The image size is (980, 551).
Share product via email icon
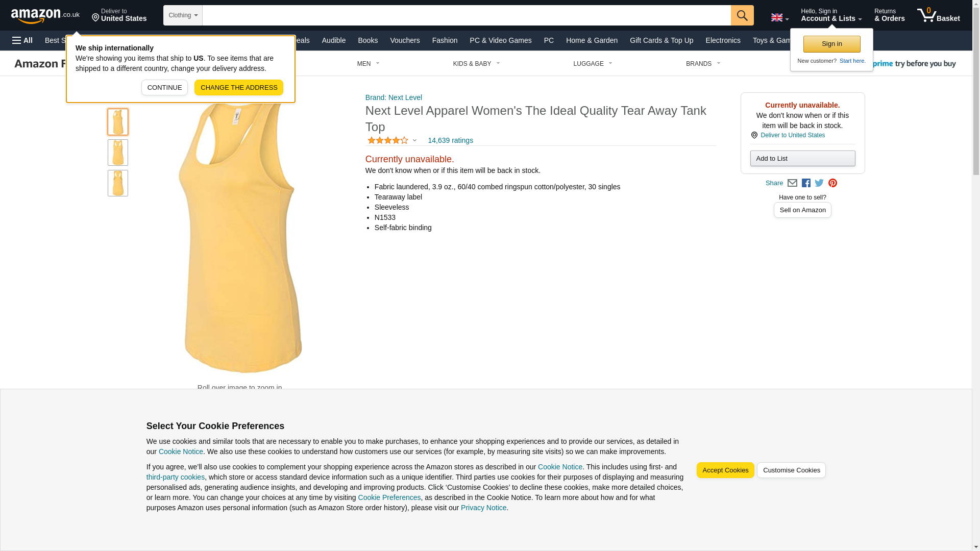(x=792, y=183)
